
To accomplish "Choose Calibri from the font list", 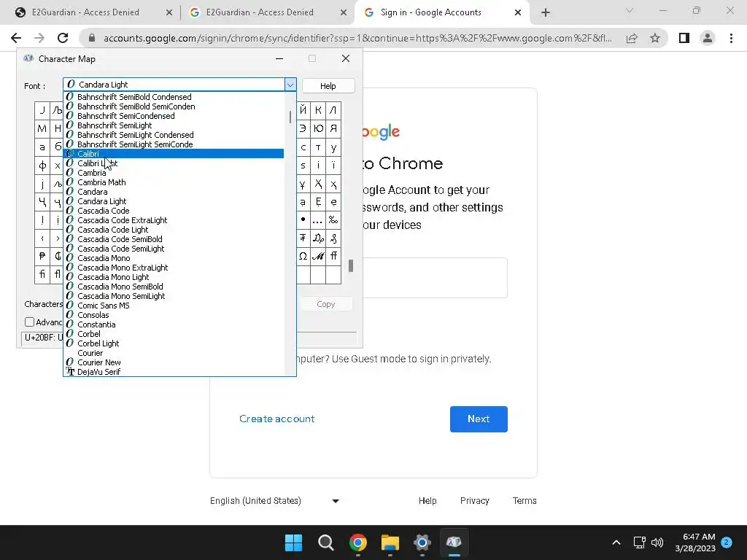I will pos(174,154).
